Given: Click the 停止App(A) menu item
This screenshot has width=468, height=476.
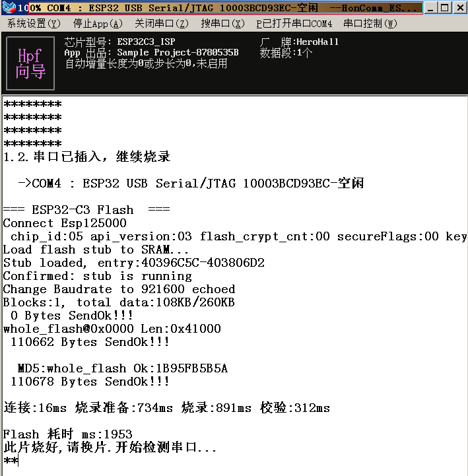Looking at the screenshot, I should 98,23.
